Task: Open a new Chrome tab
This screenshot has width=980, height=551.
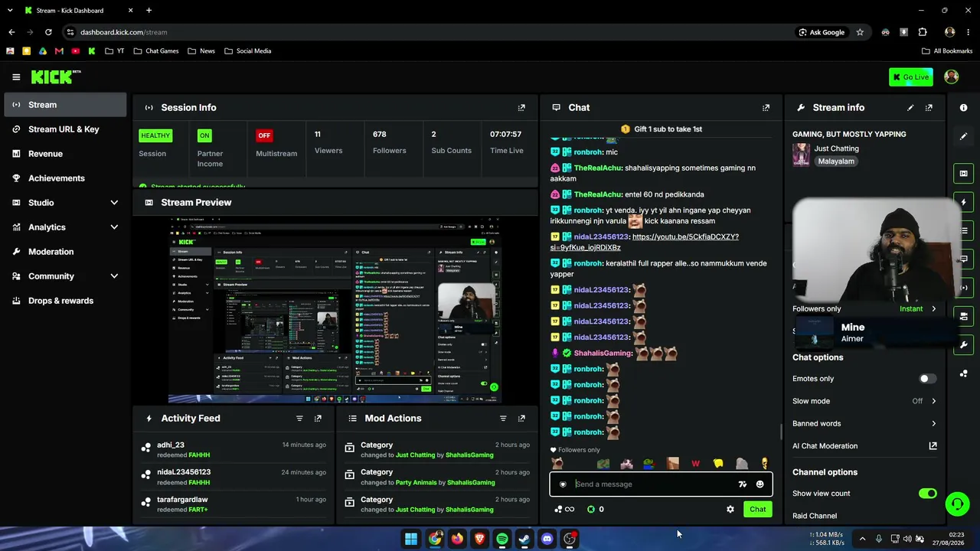Action: (x=149, y=11)
